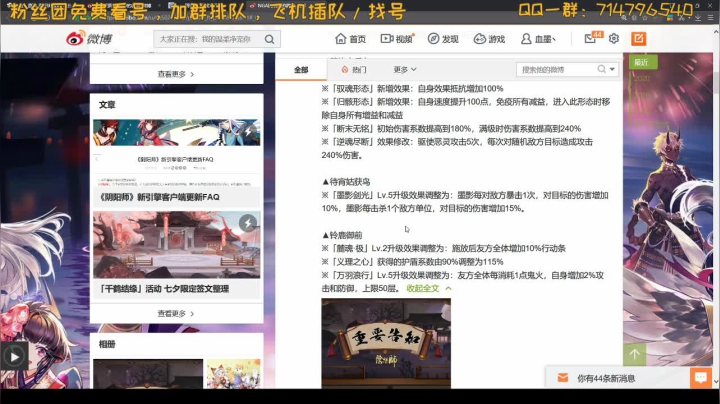Expand the 更多 dropdown
The height and width of the screenshot is (404, 720).
pos(405,69)
